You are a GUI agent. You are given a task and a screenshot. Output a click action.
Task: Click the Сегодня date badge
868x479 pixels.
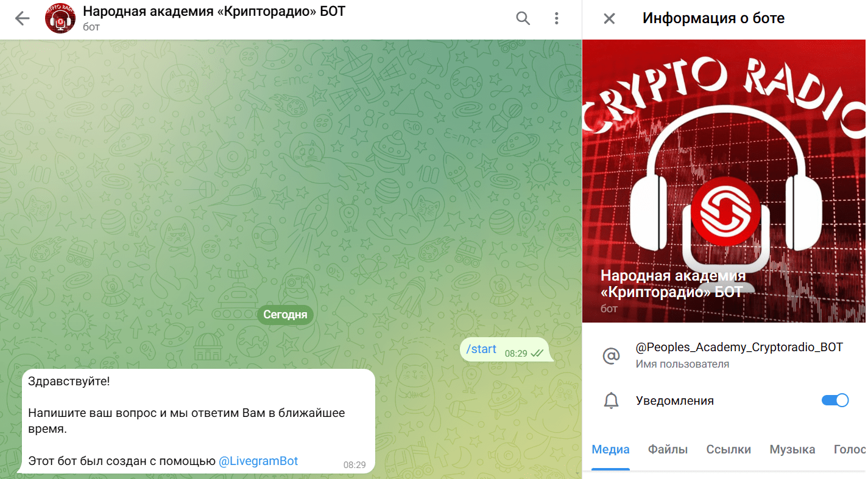285,315
